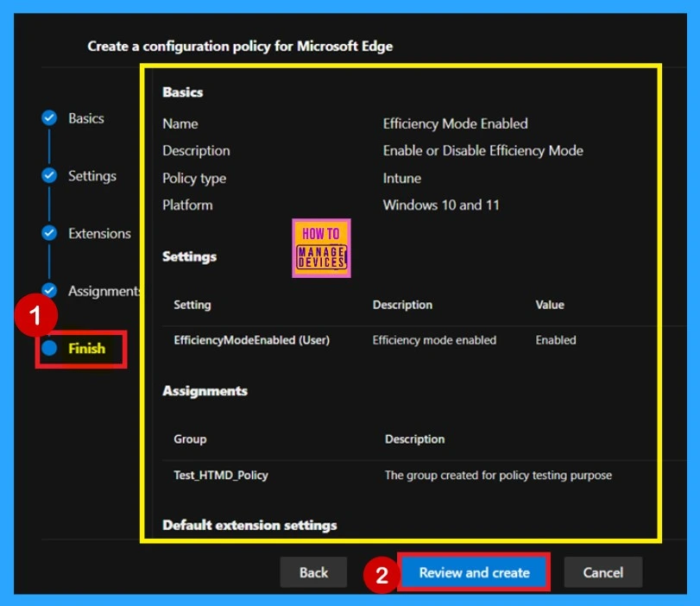Click the 'Efficiency mode enabled' description cell
The height and width of the screenshot is (606, 700).
tap(434, 340)
